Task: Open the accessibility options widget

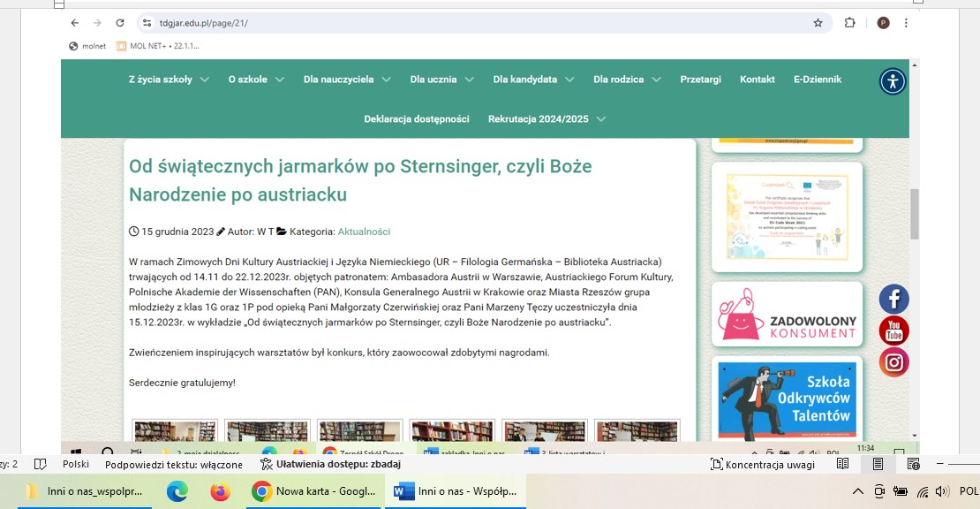Action: [893, 81]
